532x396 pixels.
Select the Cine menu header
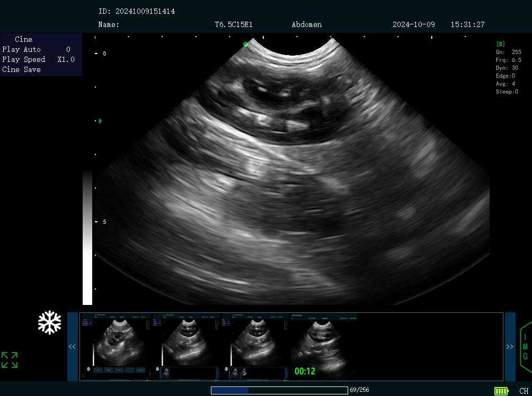(x=23, y=39)
